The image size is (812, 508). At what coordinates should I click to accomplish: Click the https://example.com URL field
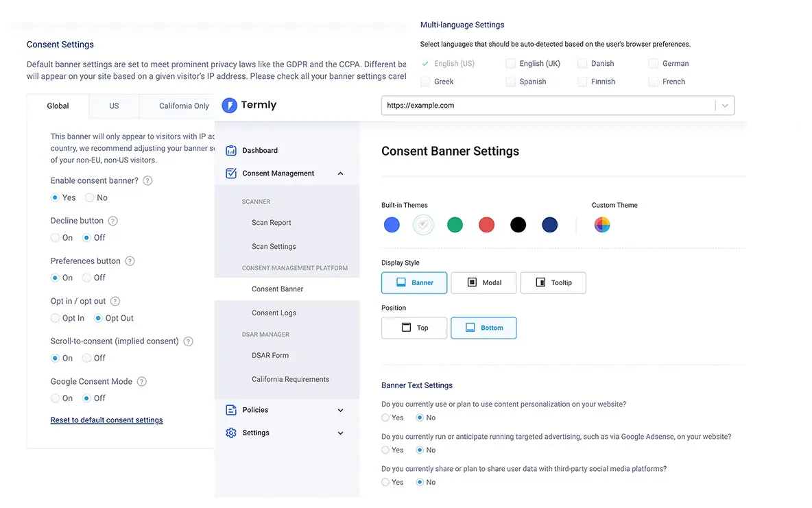pyautogui.click(x=558, y=106)
